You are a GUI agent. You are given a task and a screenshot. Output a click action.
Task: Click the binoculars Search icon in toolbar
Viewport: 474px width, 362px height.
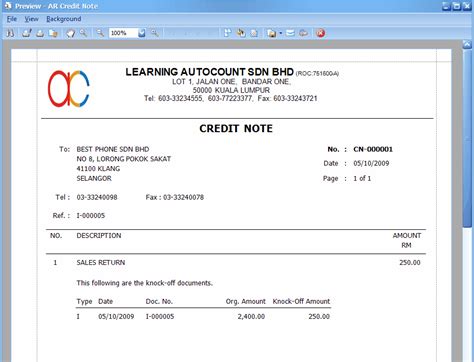point(10,33)
